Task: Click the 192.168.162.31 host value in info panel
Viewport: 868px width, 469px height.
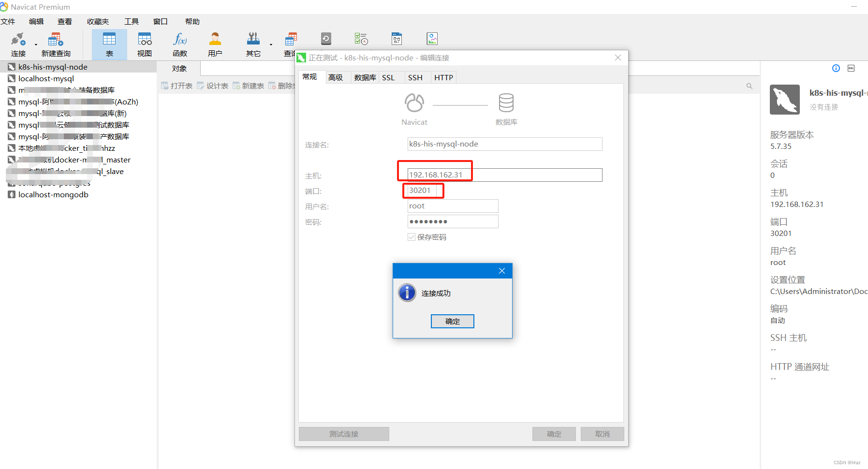Action: (797, 205)
